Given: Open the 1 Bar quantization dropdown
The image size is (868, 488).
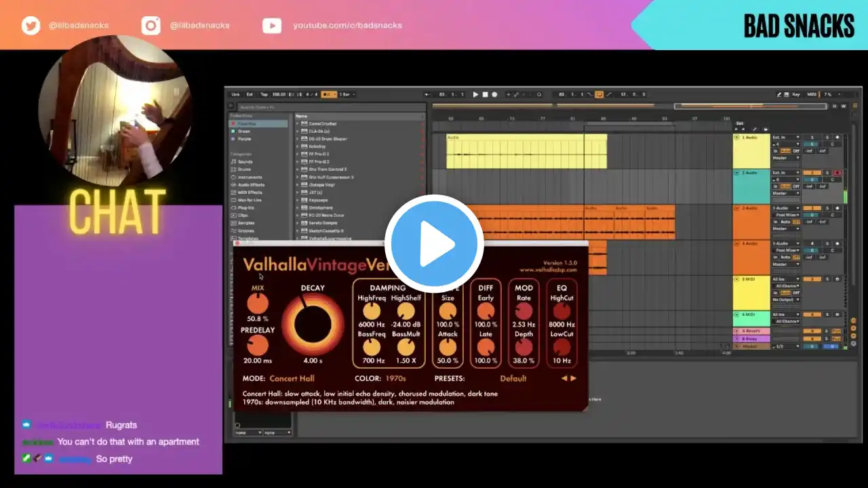Looking at the screenshot, I should 347,94.
